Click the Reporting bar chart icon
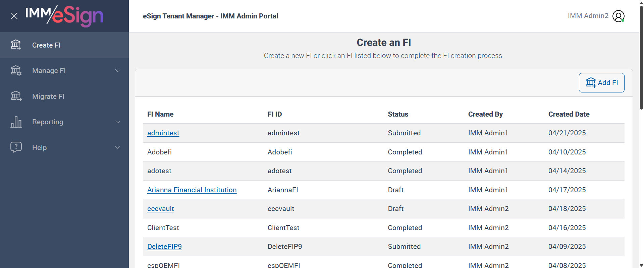This screenshot has height=268, width=644. (16, 122)
